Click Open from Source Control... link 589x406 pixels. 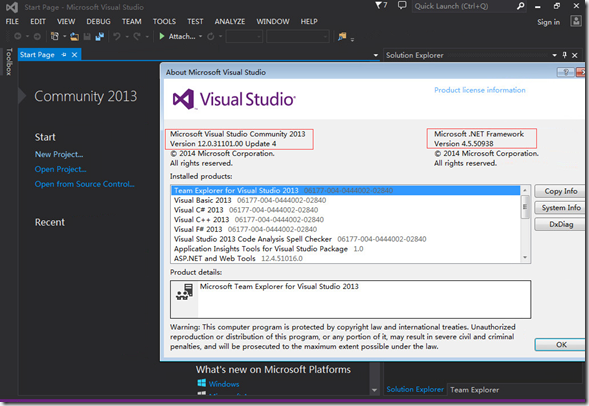(85, 184)
